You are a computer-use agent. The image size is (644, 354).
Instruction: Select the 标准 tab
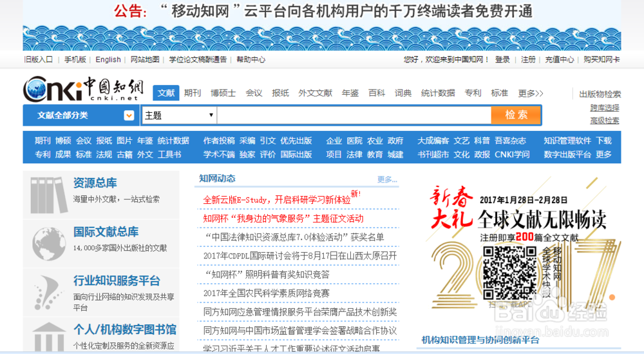point(500,93)
